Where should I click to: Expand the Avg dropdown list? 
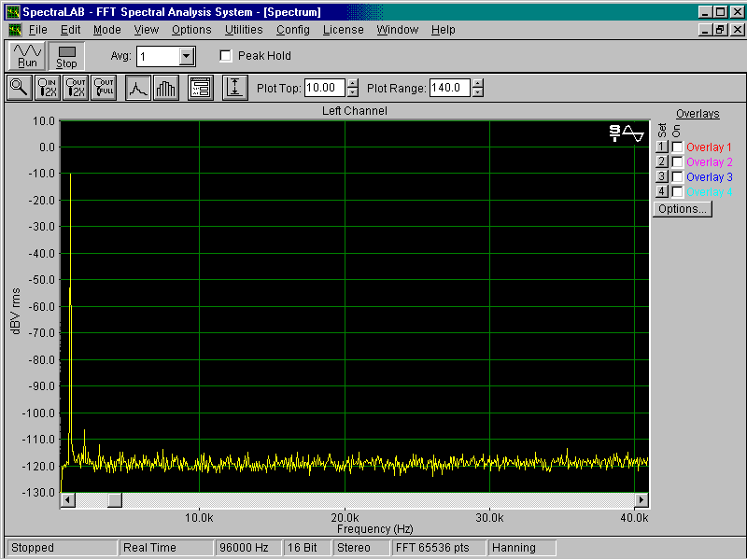[x=187, y=56]
